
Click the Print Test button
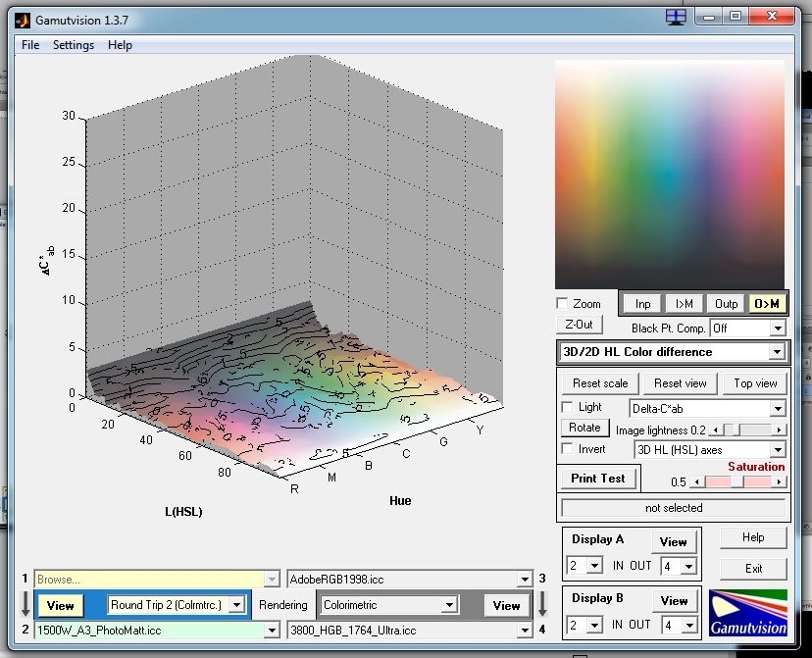click(598, 479)
